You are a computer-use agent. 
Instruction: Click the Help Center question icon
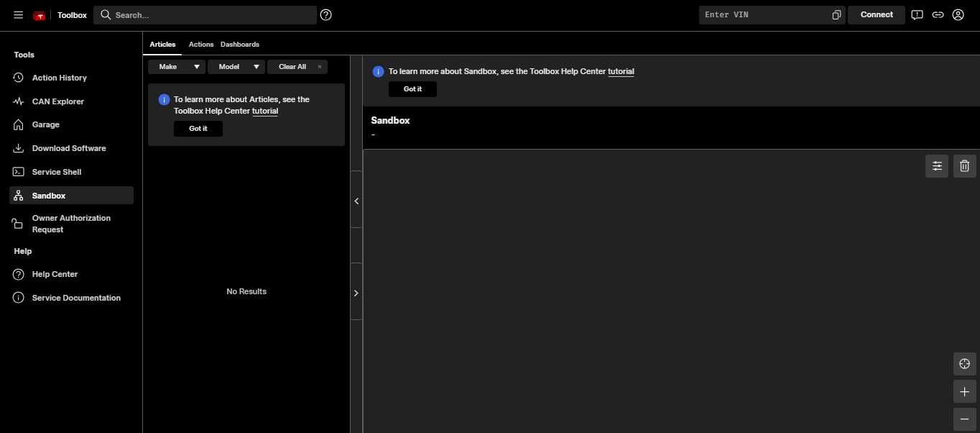click(x=19, y=274)
